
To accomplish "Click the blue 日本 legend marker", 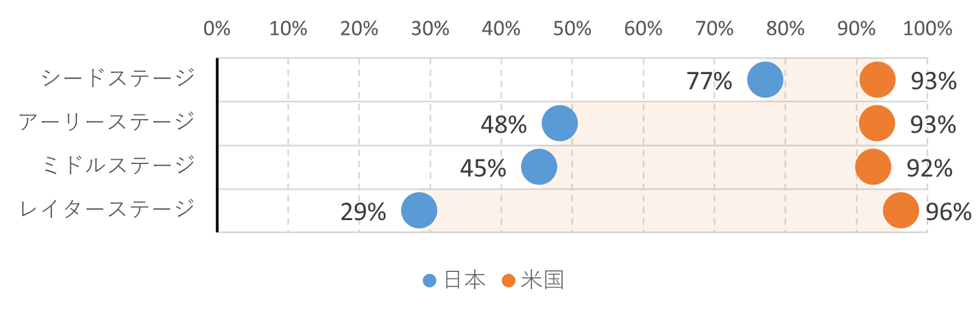I will (429, 280).
